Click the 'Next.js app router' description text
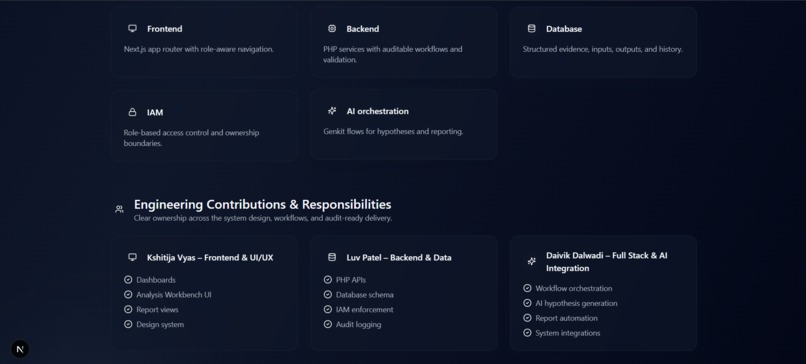The width and height of the screenshot is (806, 364). [199, 49]
